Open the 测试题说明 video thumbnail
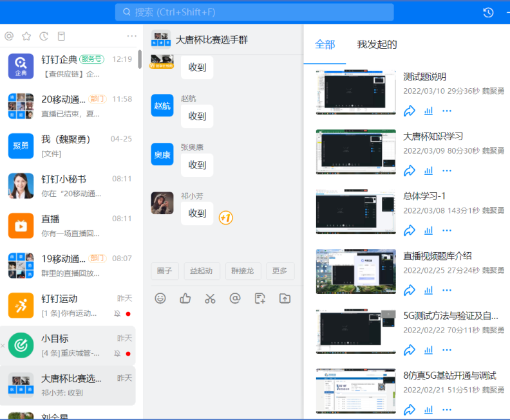Image resolution: width=510 pixels, height=420 pixels. pyautogui.click(x=356, y=92)
